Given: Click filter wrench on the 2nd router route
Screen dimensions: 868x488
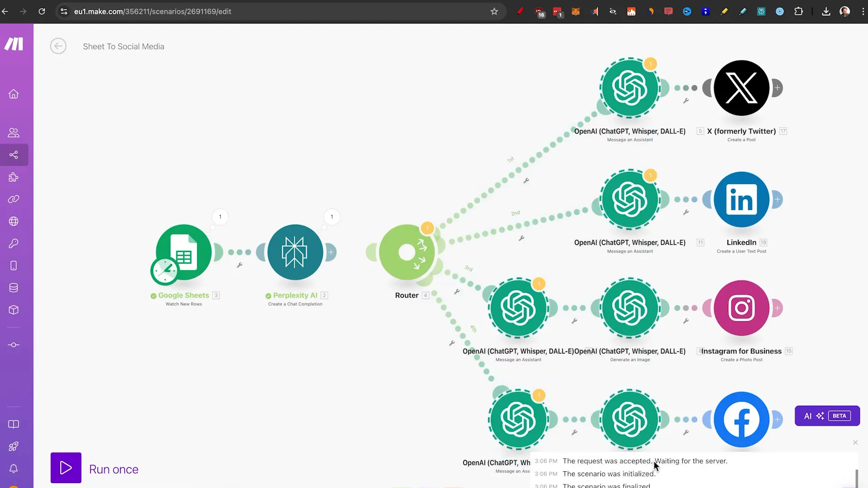Looking at the screenshot, I should [x=521, y=238].
